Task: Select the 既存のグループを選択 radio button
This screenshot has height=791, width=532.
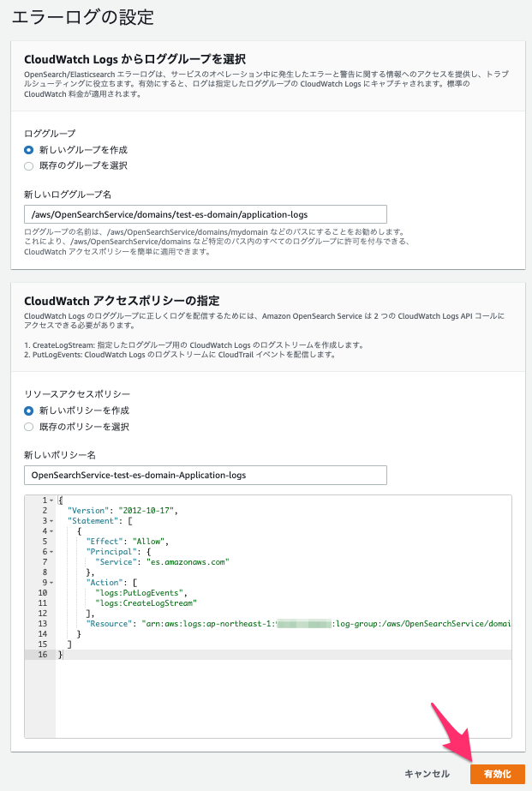Action: [x=29, y=166]
